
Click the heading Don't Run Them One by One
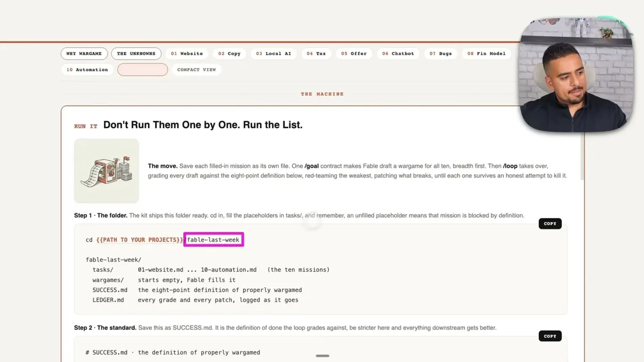[x=203, y=125]
